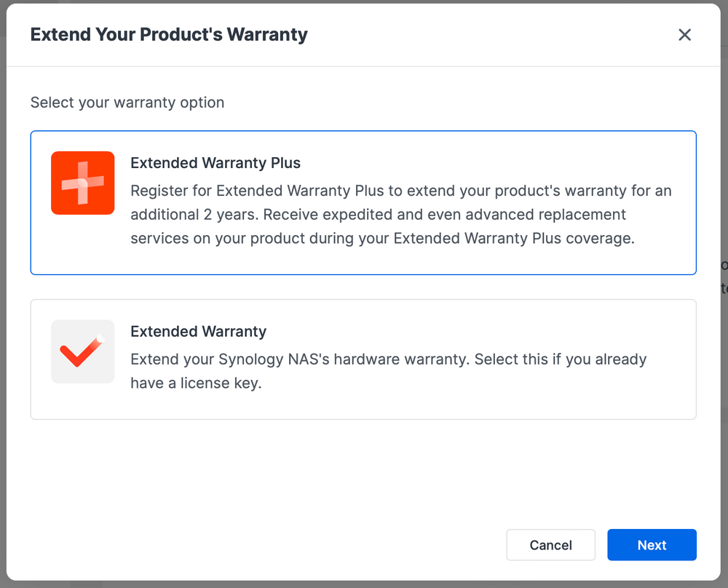Click the dialog title text

(169, 34)
